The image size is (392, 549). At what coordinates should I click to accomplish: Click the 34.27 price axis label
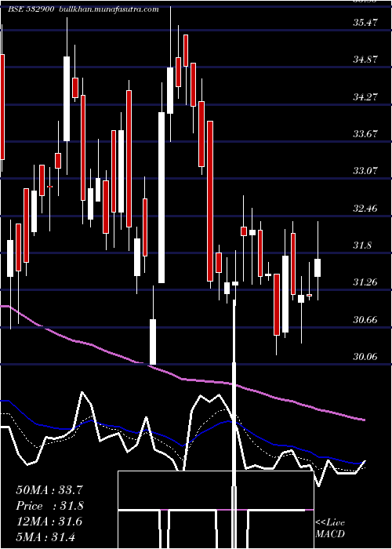(x=365, y=97)
